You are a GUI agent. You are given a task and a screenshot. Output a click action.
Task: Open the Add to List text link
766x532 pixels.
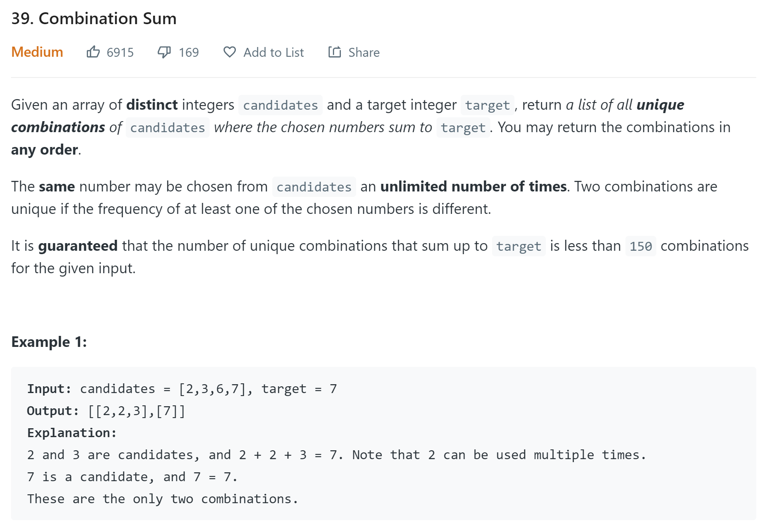274,53
